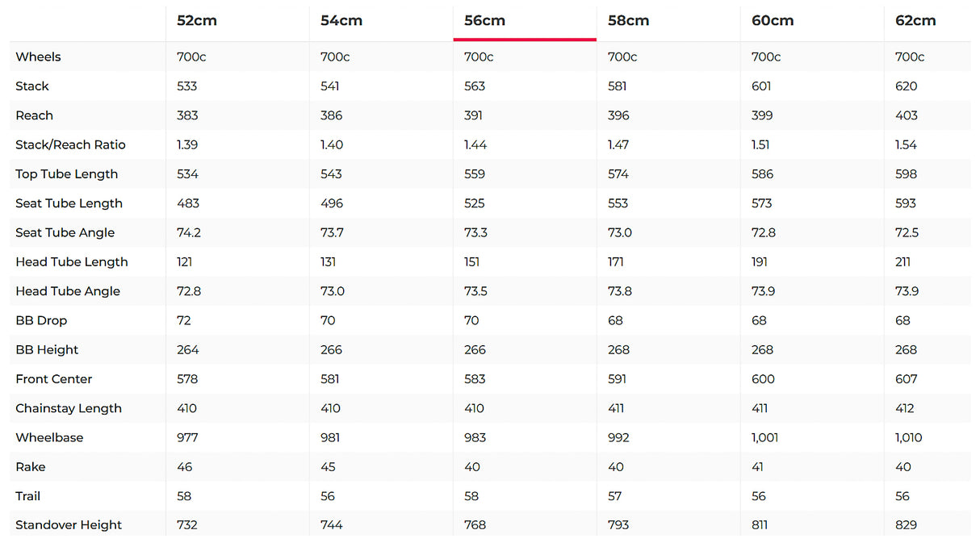Click the Wheels row label
Screen dimensions: 980x551
coord(38,57)
